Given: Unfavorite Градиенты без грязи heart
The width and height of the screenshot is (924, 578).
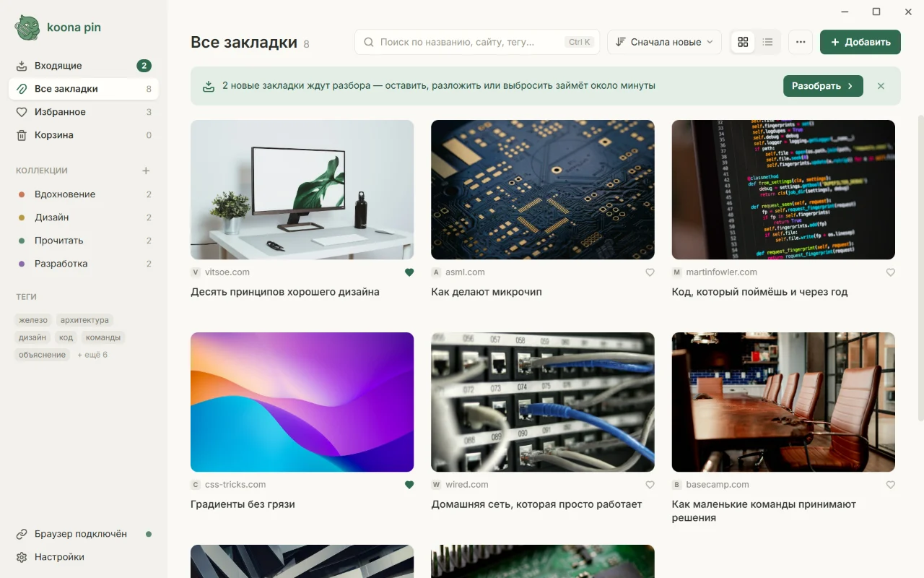Looking at the screenshot, I should pos(409,485).
